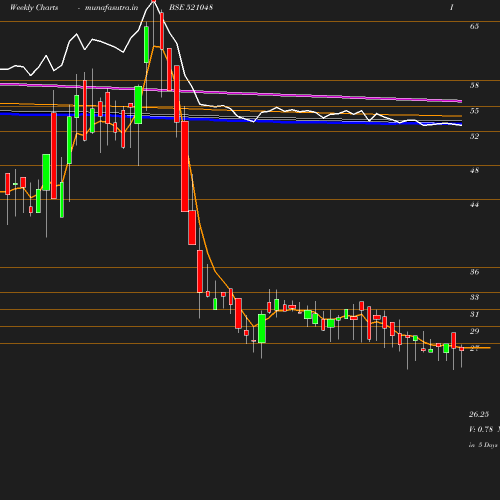Viewport: 500px width, 500px height.
Task: Click the 52 price axis label
Action: [474, 136]
